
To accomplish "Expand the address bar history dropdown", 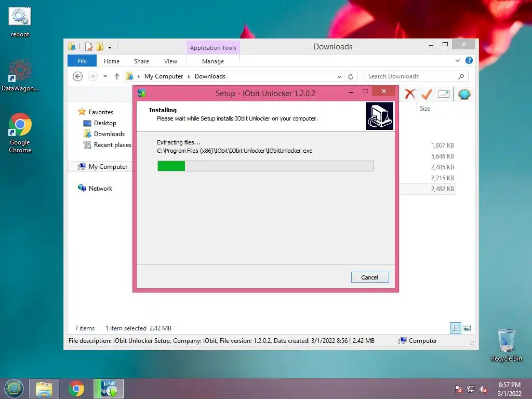I will click(339, 77).
